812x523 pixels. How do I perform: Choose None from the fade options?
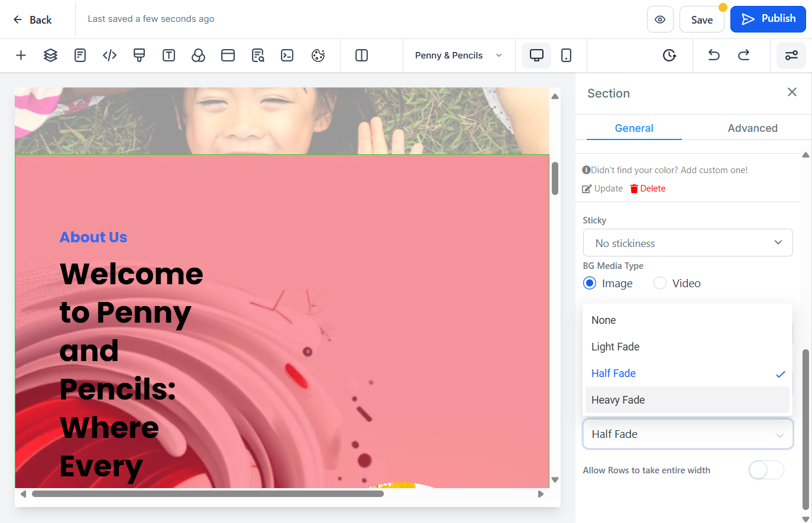tap(687, 320)
